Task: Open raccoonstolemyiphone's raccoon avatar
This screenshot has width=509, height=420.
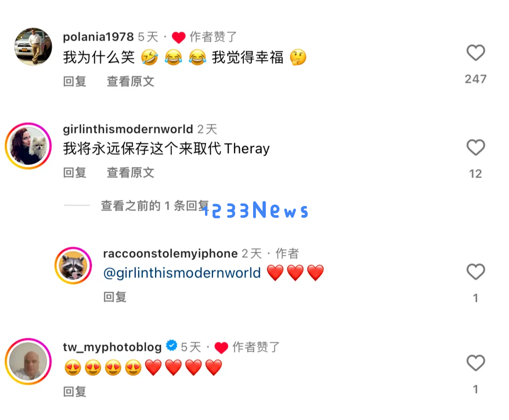Action: (73, 265)
